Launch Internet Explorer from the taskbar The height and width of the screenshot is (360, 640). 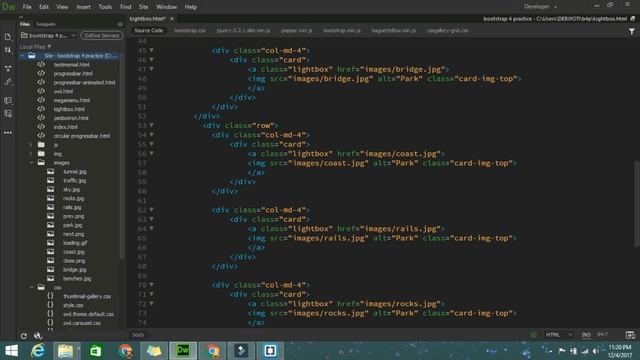pyautogui.click(x=38, y=351)
